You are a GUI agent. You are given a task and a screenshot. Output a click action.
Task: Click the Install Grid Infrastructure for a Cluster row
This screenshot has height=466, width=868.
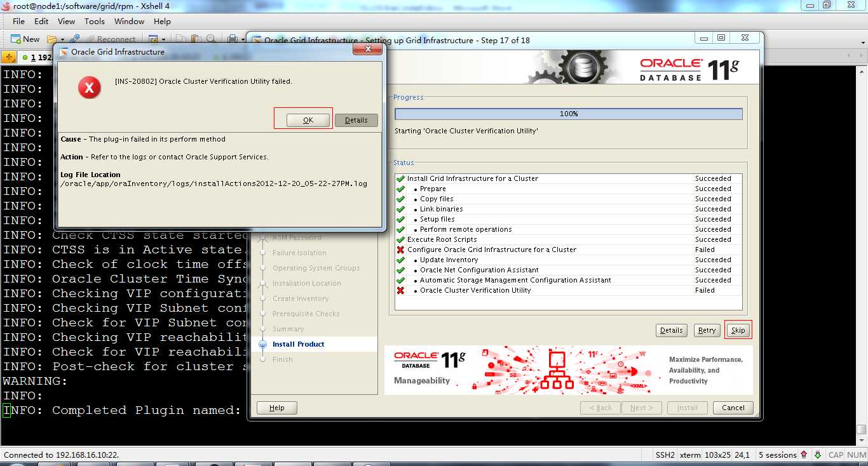[568, 178]
